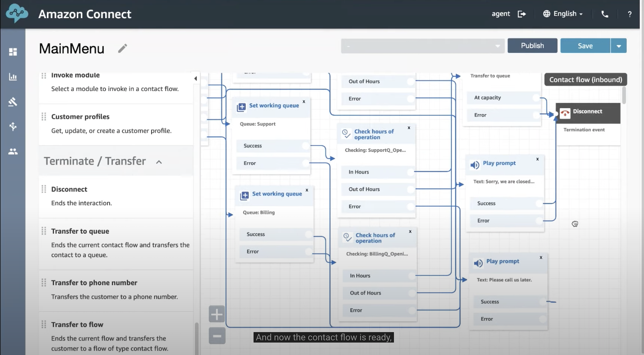This screenshot has width=644, height=355.
Task: Open the Save options dropdown arrow
Action: click(619, 46)
